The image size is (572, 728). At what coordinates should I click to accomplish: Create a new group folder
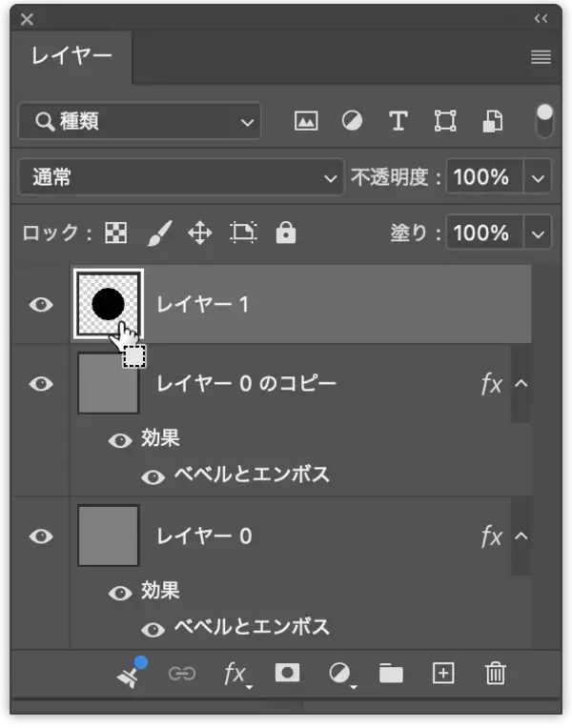(391, 674)
